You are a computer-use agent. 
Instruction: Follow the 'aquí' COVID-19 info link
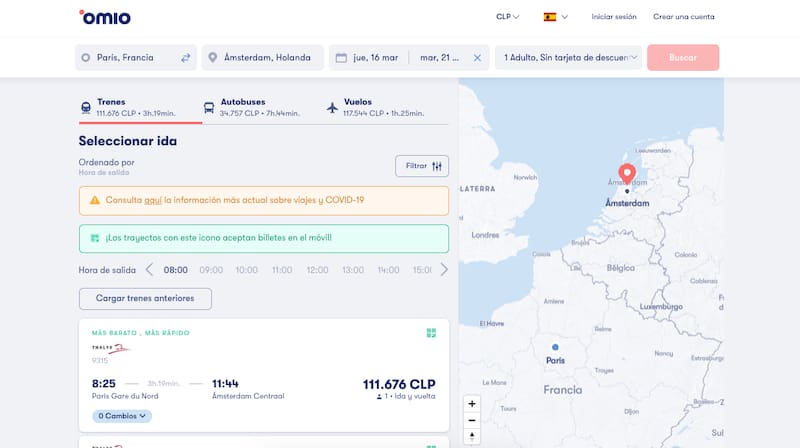click(x=153, y=200)
